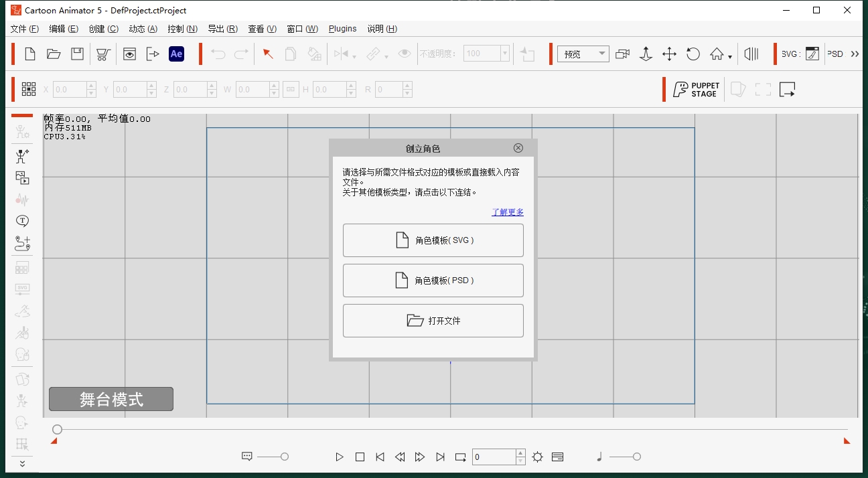Click the create media scene icon in sidebar

(22, 177)
